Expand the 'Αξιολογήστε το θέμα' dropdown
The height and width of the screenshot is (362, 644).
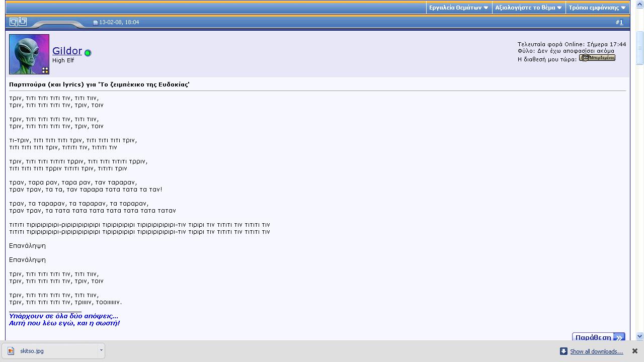coord(528,8)
